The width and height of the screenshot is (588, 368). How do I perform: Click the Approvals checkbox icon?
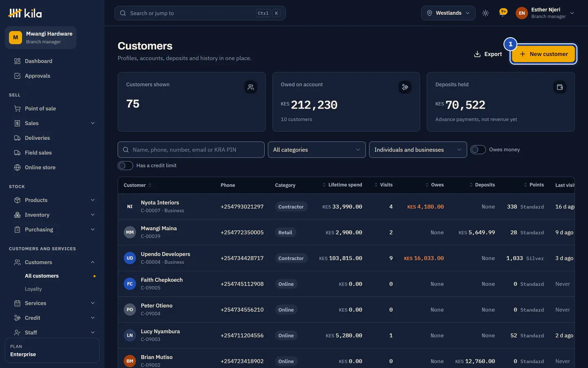point(17,76)
